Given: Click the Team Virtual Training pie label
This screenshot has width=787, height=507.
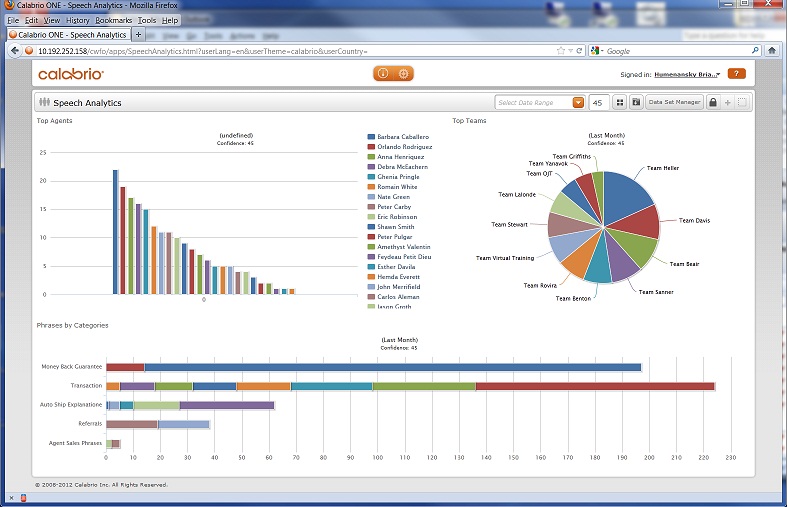Looking at the screenshot, I should [x=505, y=258].
